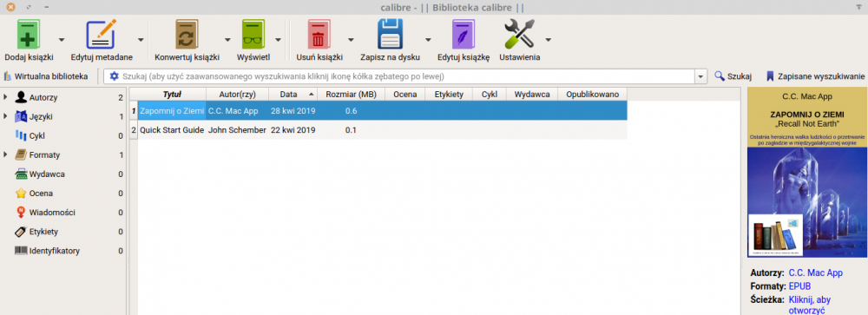Click the Zapisane wyszukiwanie bookmark icon
Viewport: 868px width, 315px height.
click(770, 76)
